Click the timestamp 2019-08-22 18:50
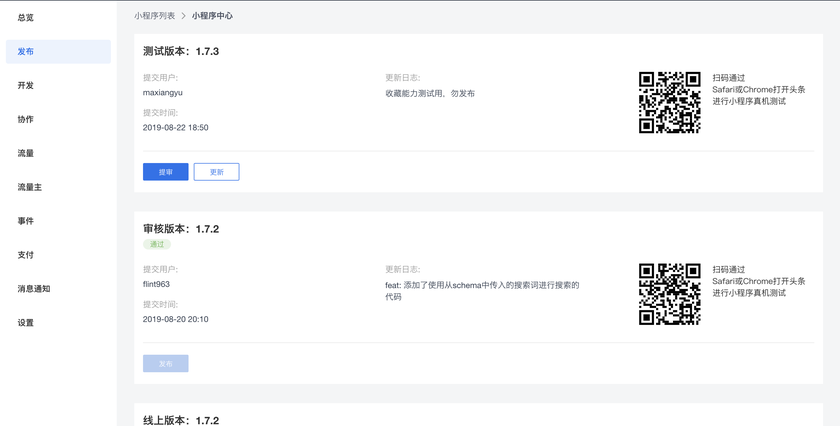This screenshot has height=426, width=840. click(176, 128)
